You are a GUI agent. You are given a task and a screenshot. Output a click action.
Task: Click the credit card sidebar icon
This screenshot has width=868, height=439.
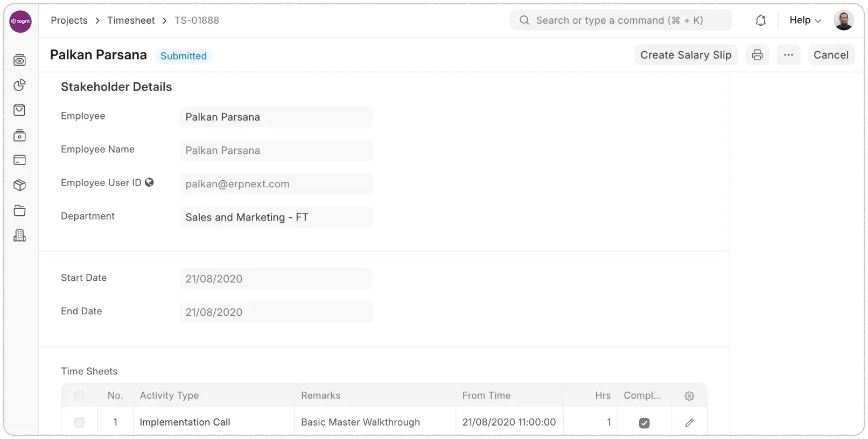19,160
